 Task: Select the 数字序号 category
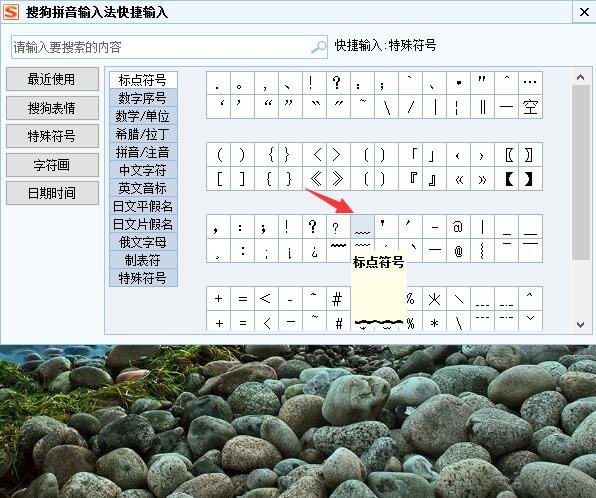[143, 98]
